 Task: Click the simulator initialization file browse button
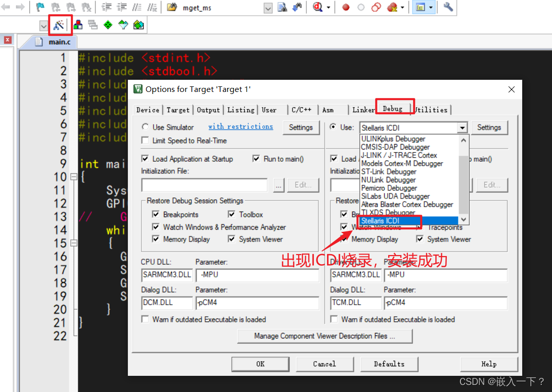pyautogui.click(x=279, y=185)
